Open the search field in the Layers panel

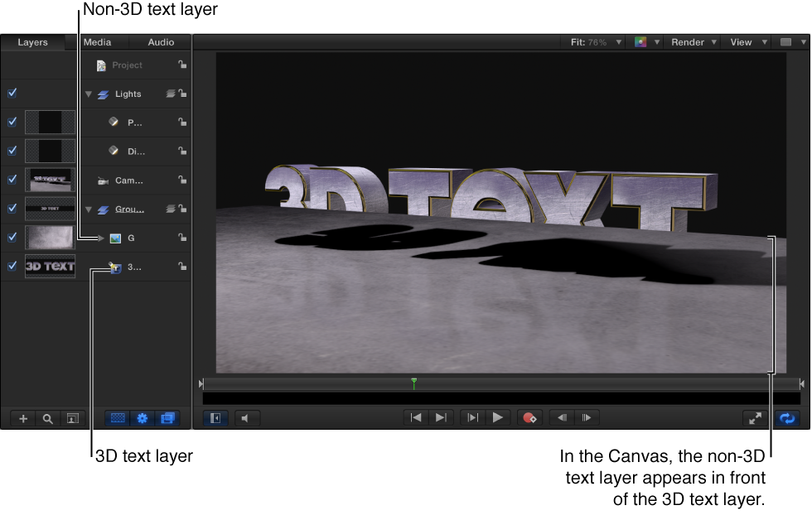pyautogui.click(x=48, y=418)
